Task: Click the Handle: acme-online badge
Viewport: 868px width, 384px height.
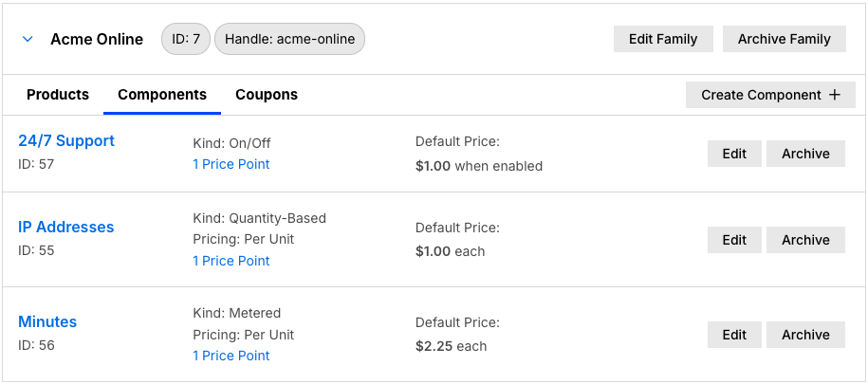Action: pyautogui.click(x=289, y=39)
